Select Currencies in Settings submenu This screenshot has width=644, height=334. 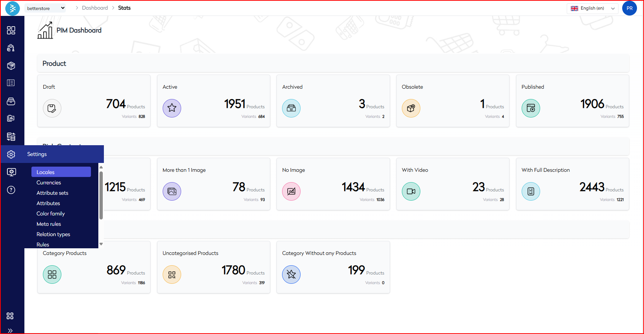[x=49, y=183]
